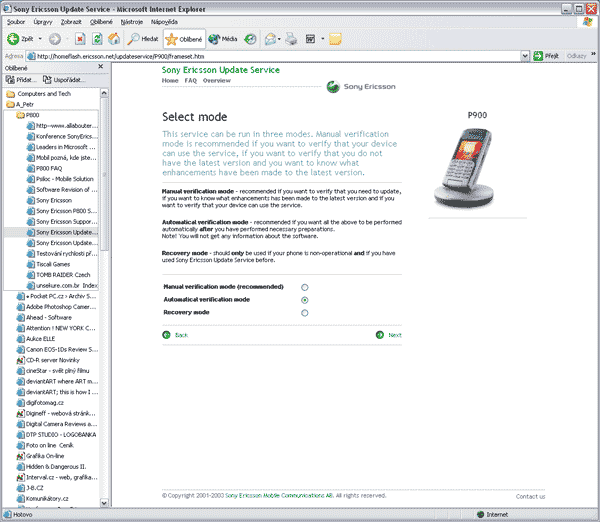Open digifotomag.cz favorite

[x=40, y=403]
